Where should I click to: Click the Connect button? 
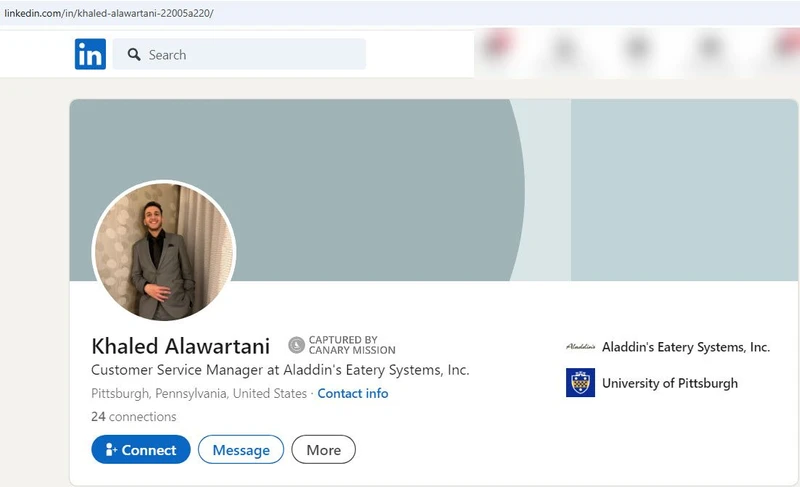coord(141,450)
